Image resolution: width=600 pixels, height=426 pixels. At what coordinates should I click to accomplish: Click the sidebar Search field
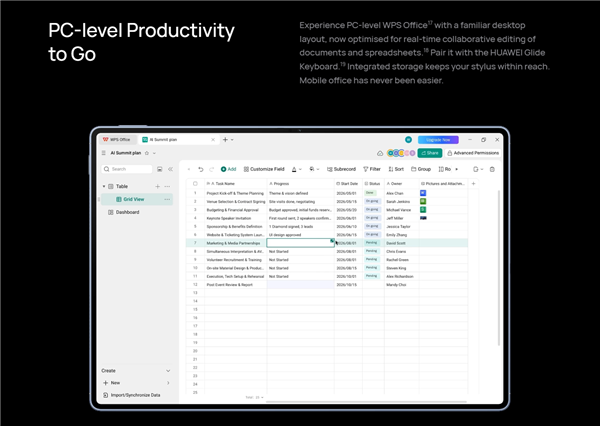127,169
